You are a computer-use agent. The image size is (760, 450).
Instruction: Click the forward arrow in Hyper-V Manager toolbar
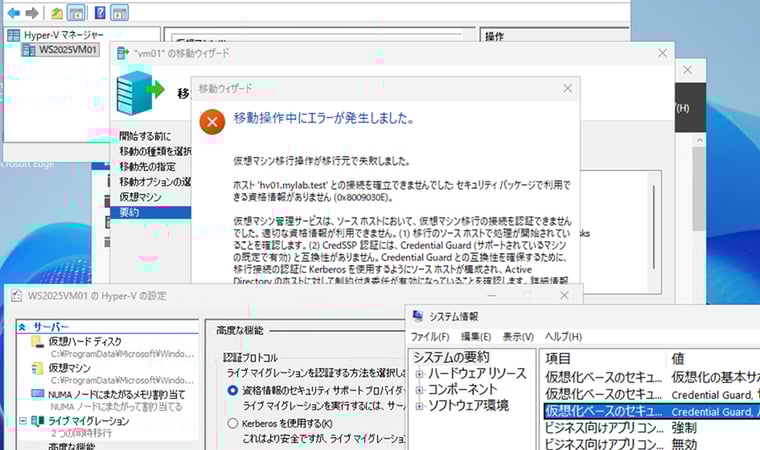click(x=32, y=13)
